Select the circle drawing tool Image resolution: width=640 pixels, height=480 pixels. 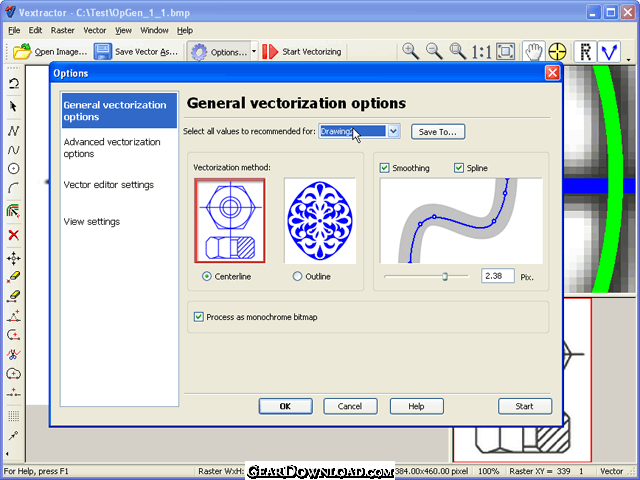coord(13,169)
